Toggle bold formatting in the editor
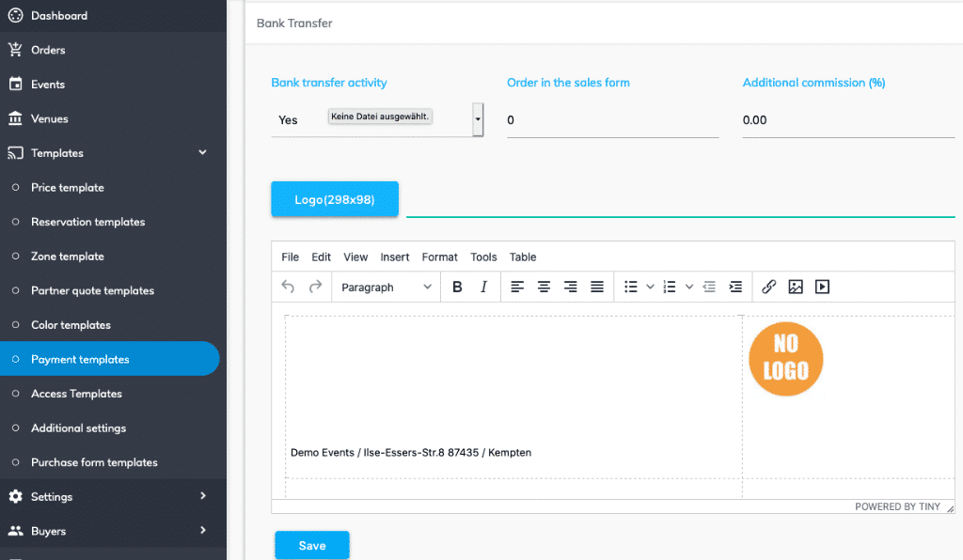The width and height of the screenshot is (963, 560). tap(457, 287)
